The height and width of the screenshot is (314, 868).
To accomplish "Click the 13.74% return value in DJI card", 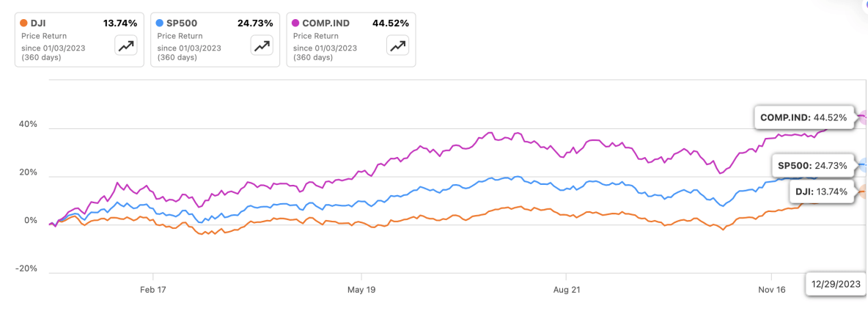I will click(120, 23).
